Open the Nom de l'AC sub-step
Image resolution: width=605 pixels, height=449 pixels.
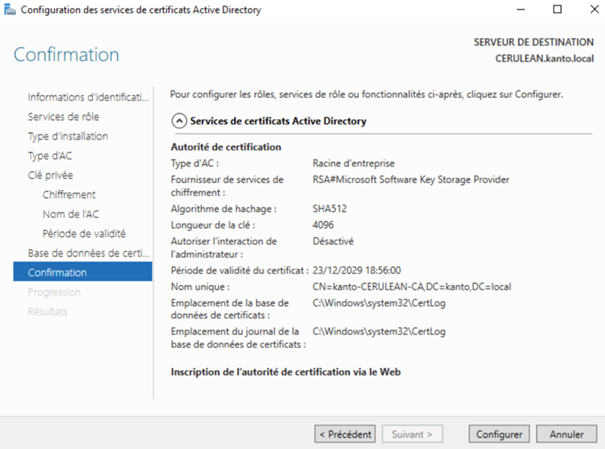click(x=71, y=214)
